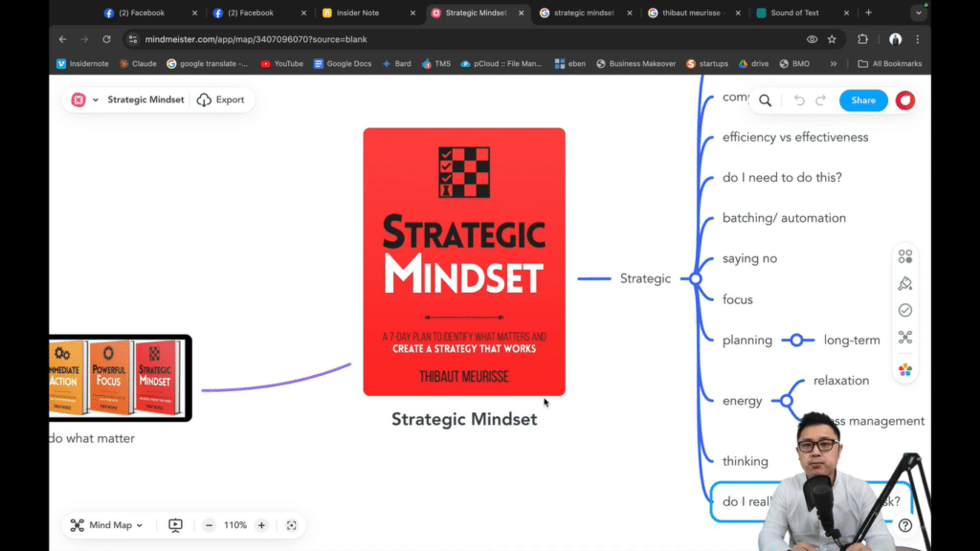980x551 pixels.
Task: Open Chrome three-dot menu
Action: 918,39
